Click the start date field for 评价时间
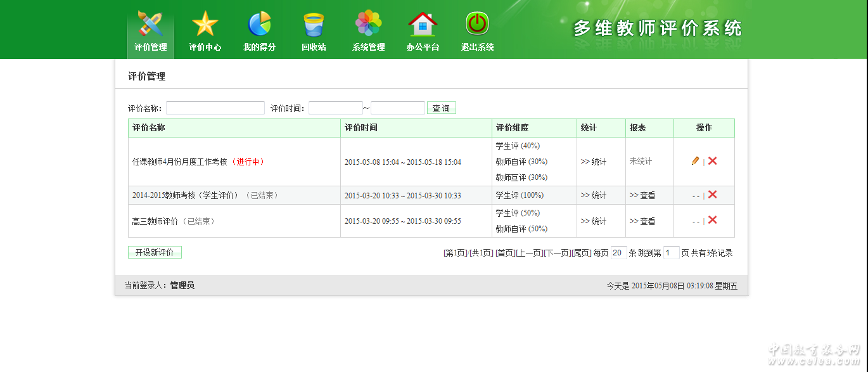Viewport: 868px width, 372px height. [x=335, y=108]
